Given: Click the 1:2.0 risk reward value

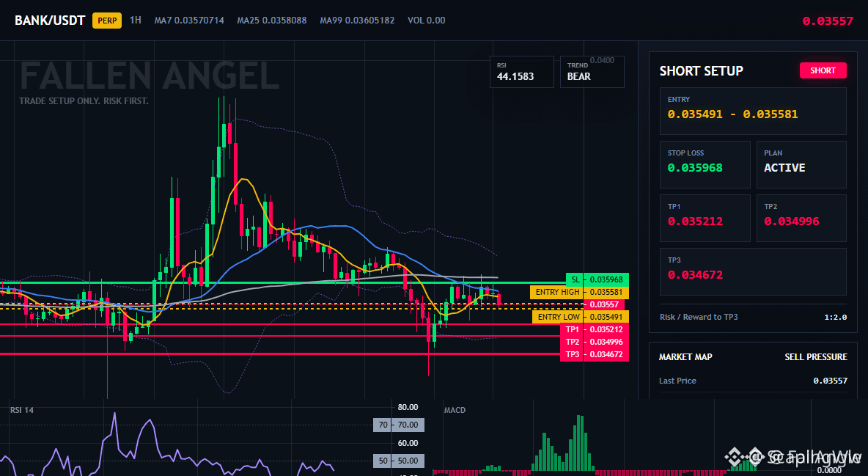Looking at the screenshot, I should (x=835, y=317).
